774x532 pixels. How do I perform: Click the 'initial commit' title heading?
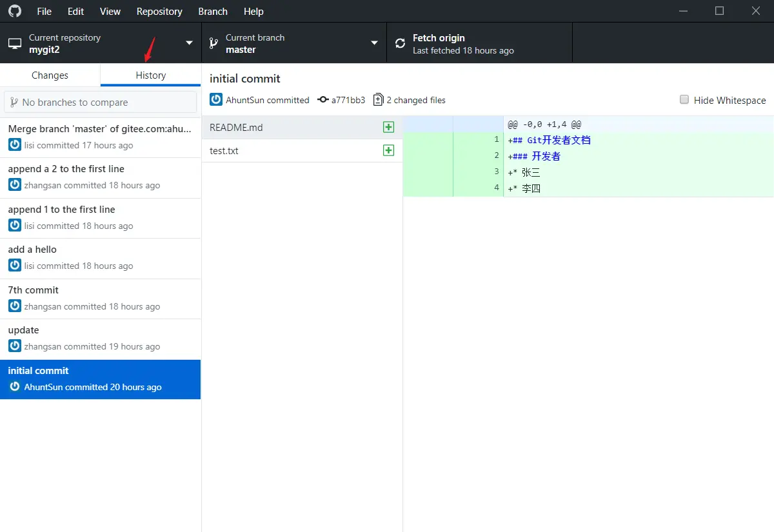pyautogui.click(x=245, y=79)
